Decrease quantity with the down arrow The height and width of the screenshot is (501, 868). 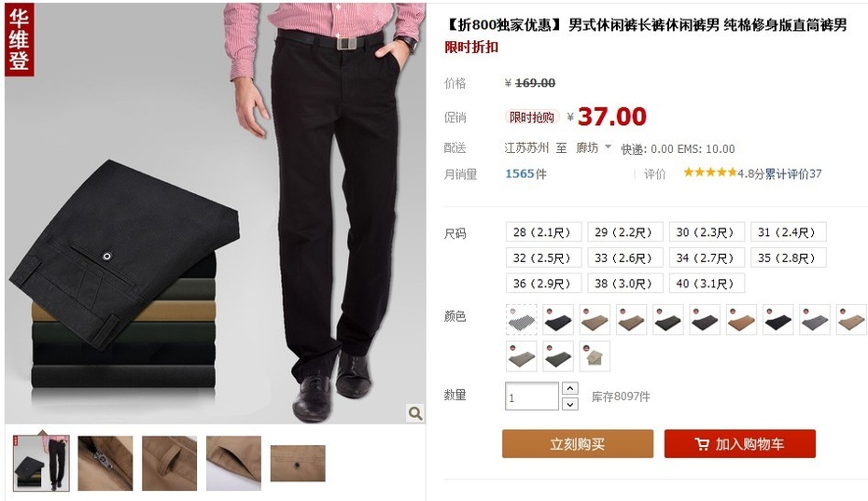pos(570,404)
